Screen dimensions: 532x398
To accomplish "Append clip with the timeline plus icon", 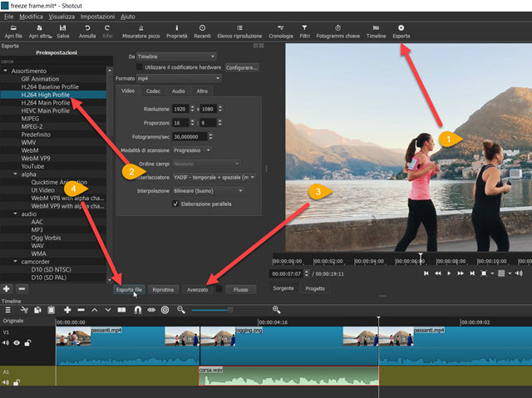I will [x=67, y=310].
